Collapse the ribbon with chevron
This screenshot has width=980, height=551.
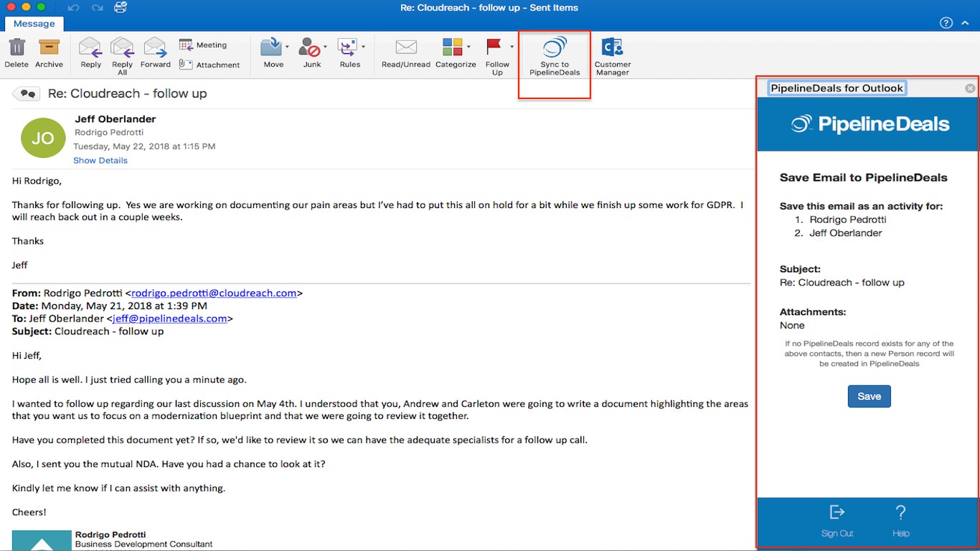pos(966,23)
